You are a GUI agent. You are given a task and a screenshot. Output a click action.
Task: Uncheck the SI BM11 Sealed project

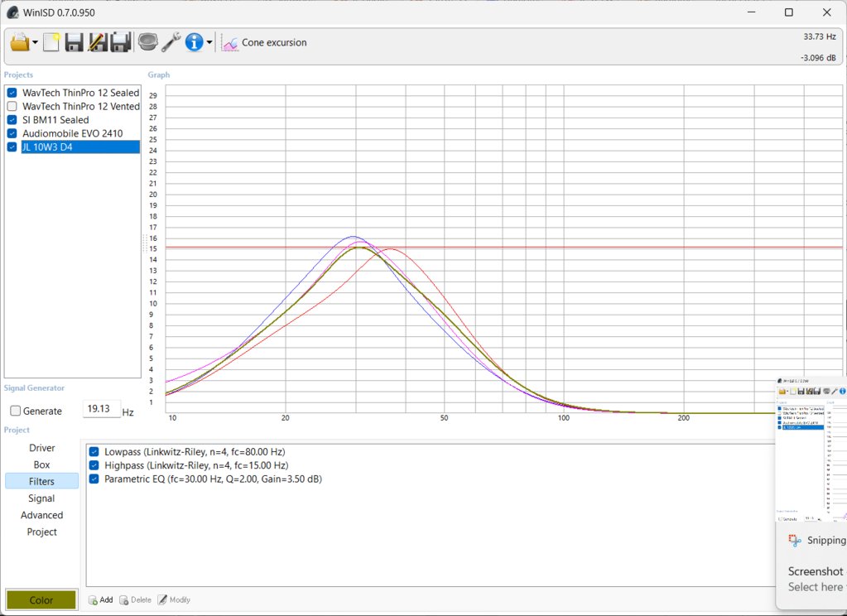pos(12,120)
